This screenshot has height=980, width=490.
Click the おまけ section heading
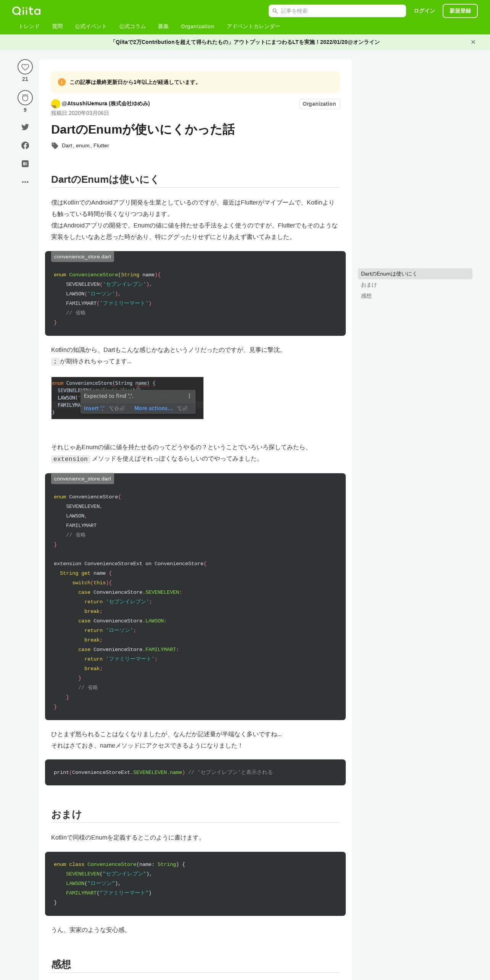(x=66, y=814)
